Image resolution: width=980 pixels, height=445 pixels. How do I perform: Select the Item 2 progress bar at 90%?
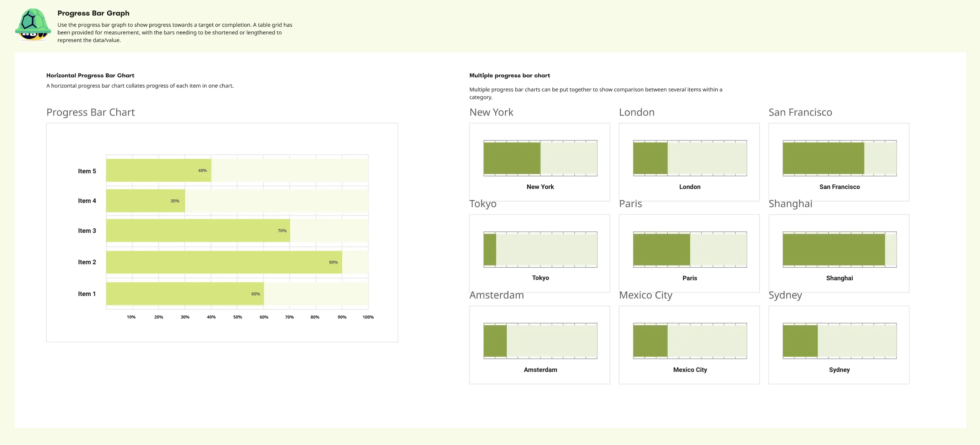[224, 262]
